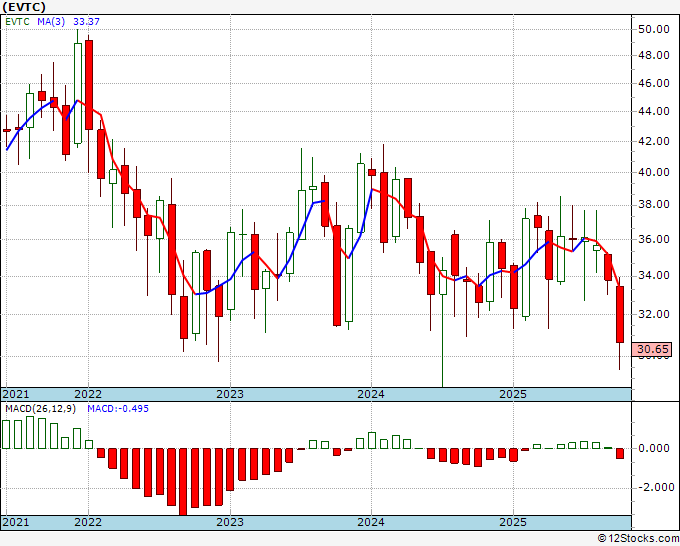Click the 50.00 price axis label
The image size is (680, 546).
coord(654,29)
